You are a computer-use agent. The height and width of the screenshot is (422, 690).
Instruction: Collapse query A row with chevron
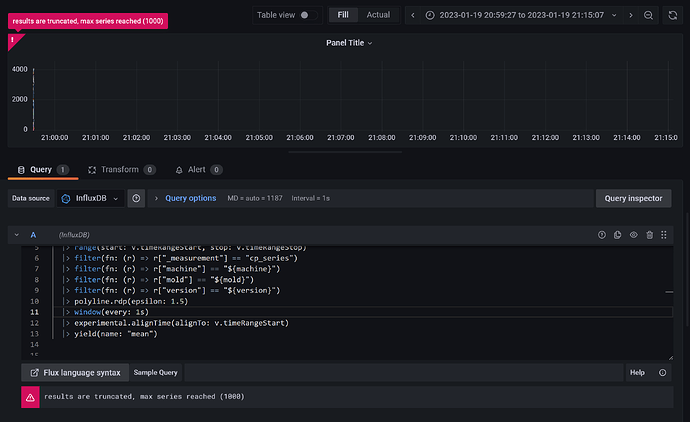tap(17, 234)
